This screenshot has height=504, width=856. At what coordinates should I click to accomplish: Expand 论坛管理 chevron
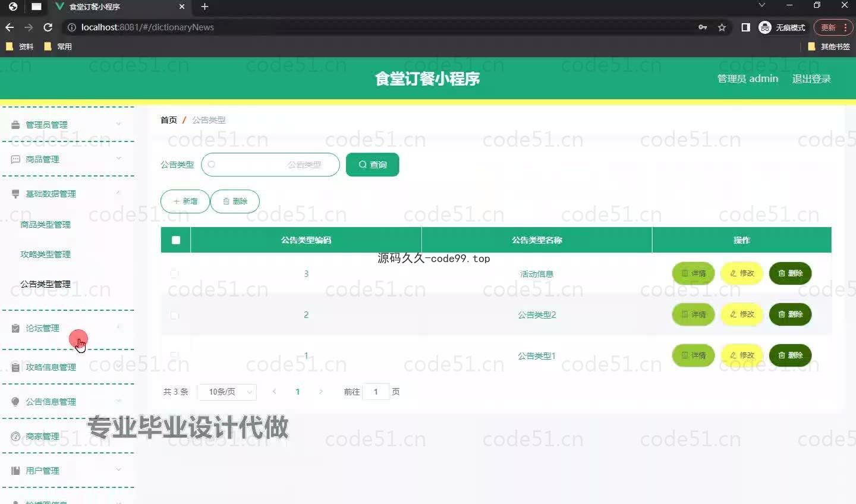tap(118, 327)
